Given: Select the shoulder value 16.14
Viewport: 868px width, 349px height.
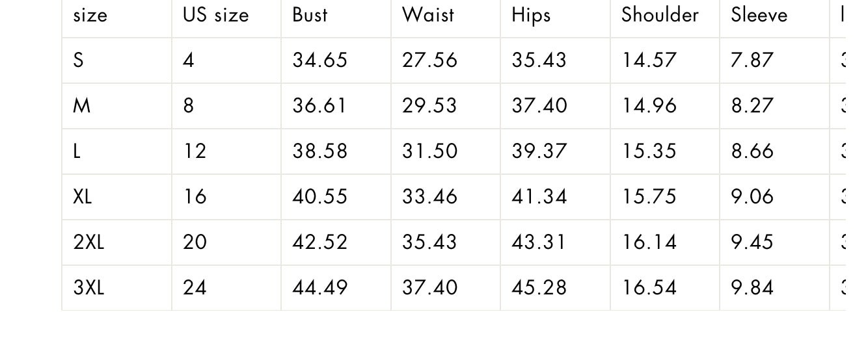Looking at the screenshot, I should coord(649,242).
